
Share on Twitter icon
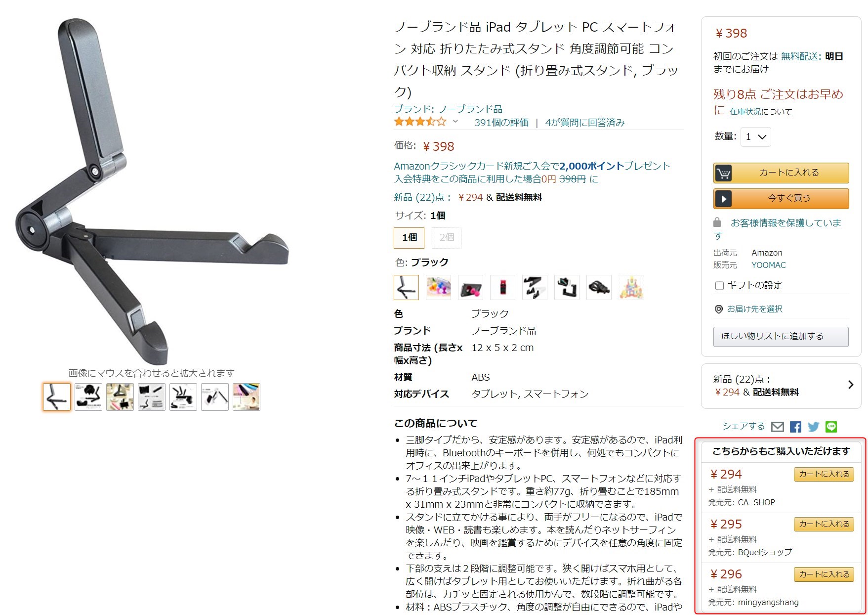pyautogui.click(x=813, y=427)
